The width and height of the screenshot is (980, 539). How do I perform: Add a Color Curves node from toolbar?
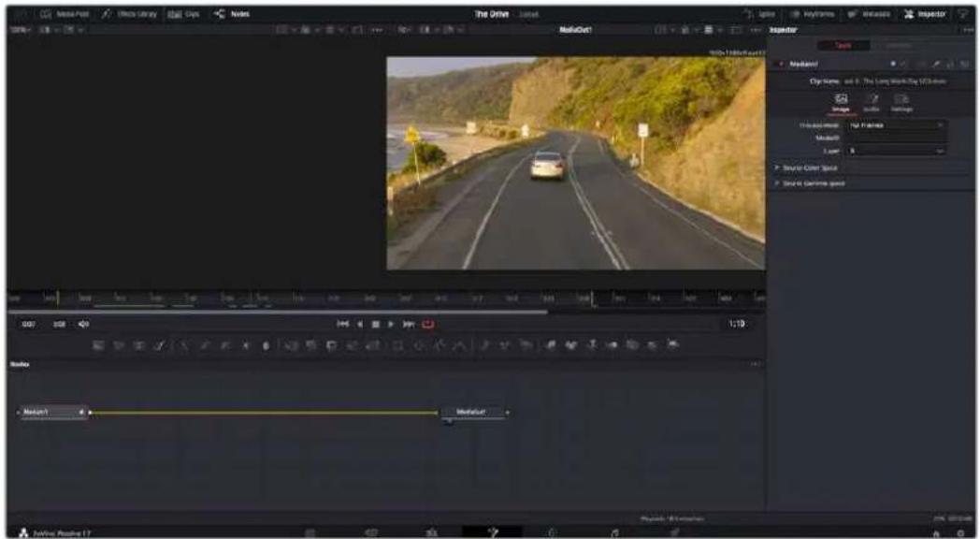[x=205, y=344]
